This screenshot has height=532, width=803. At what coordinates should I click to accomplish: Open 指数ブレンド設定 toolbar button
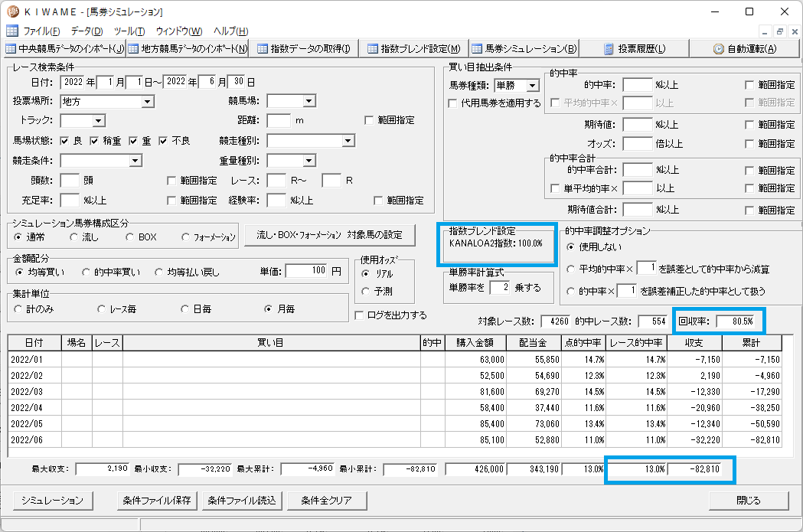click(x=414, y=49)
